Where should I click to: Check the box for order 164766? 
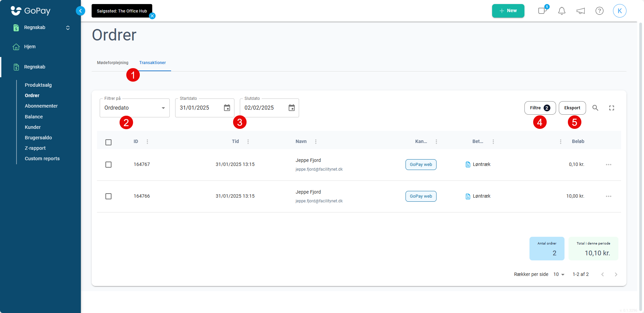[108, 196]
